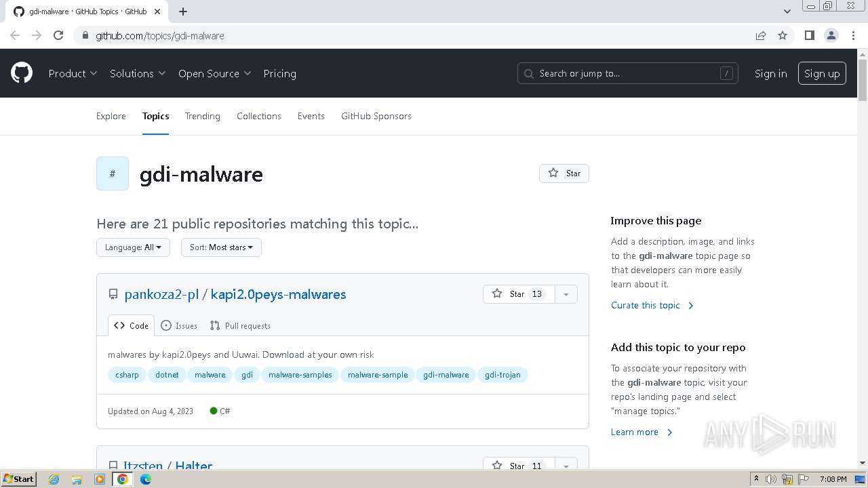This screenshot has width=868, height=488.
Task: Open Issues of kapi2.0peys-malwares
Action: click(179, 325)
